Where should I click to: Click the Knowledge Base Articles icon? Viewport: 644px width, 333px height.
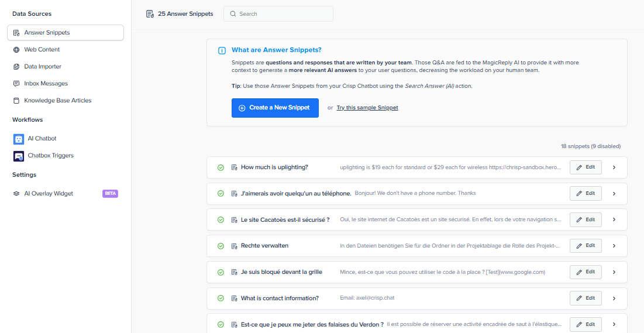click(x=16, y=100)
